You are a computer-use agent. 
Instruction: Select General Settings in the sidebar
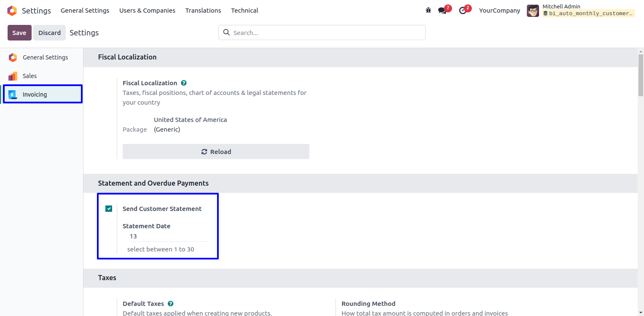[42, 57]
